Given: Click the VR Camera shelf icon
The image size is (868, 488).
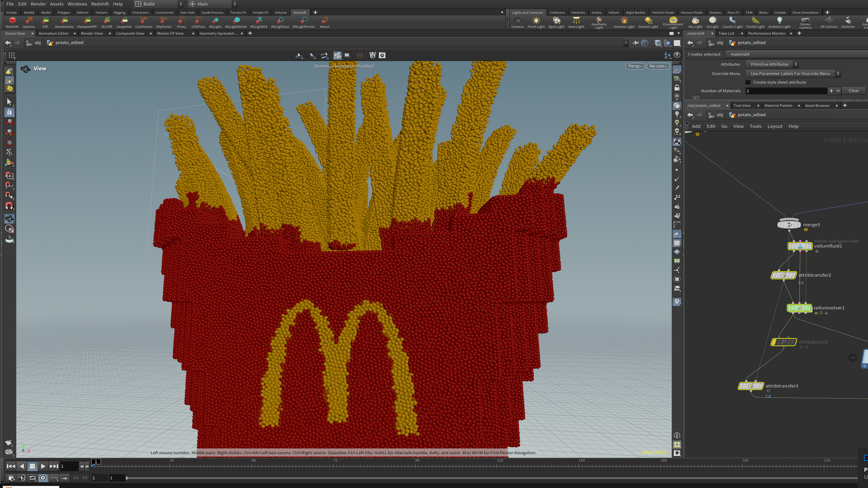Looking at the screenshot, I should (x=828, y=23).
